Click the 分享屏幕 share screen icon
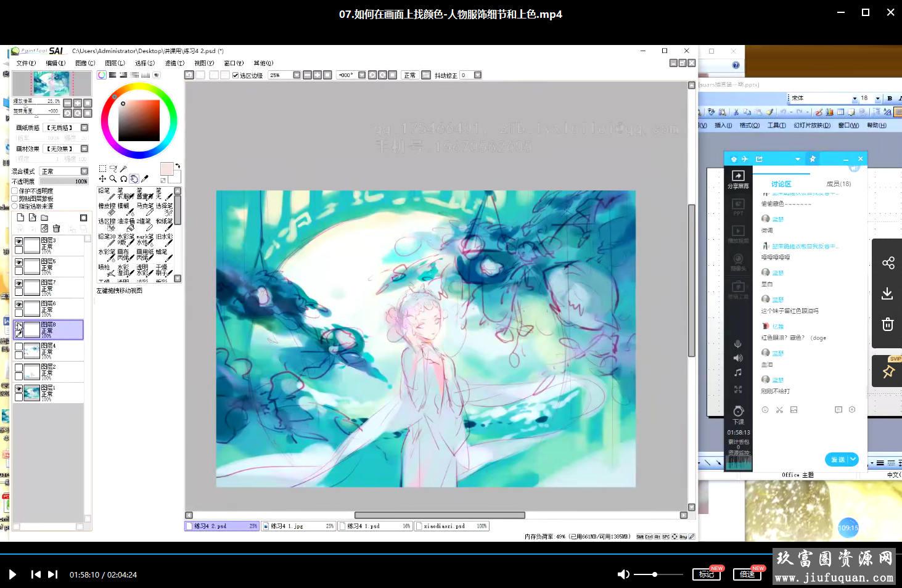902x588 pixels. pos(738,179)
